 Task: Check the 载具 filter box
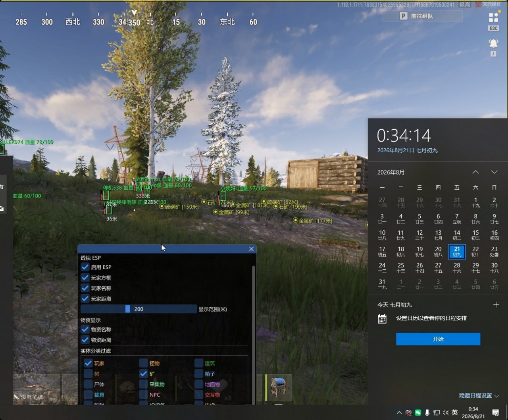click(88, 395)
